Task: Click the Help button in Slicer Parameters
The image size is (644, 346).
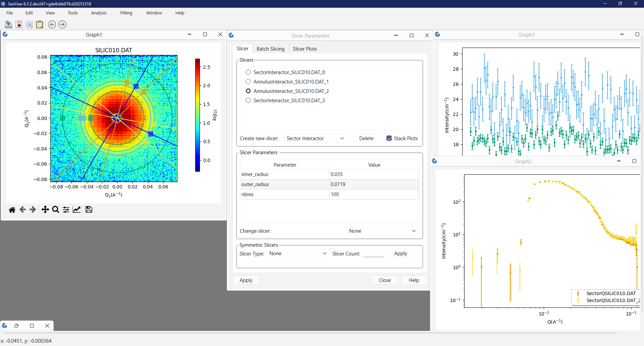Action: point(414,280)
